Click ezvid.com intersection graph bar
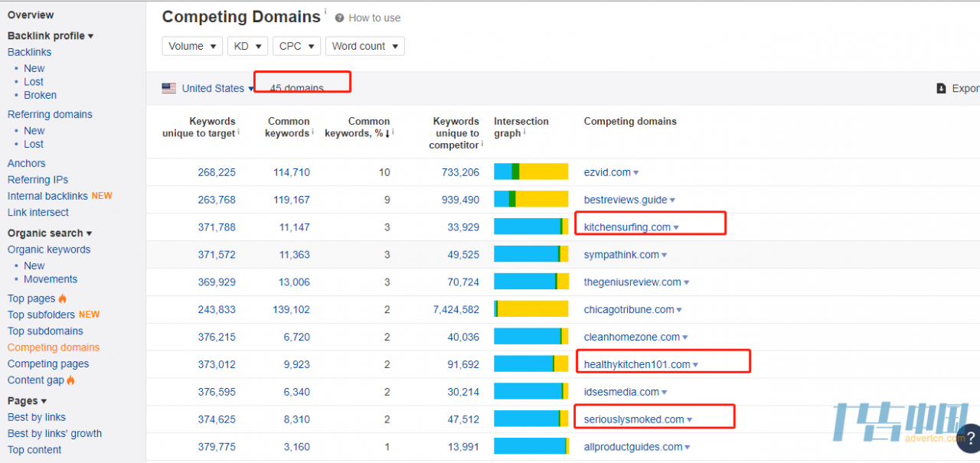980x463 pixels. point(531,171)
